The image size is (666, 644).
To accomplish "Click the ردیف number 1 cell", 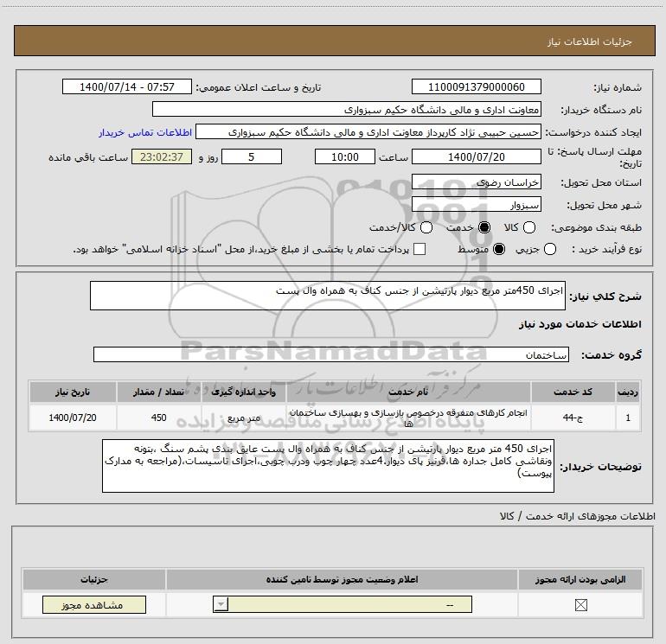I will (x=628, y=418).
